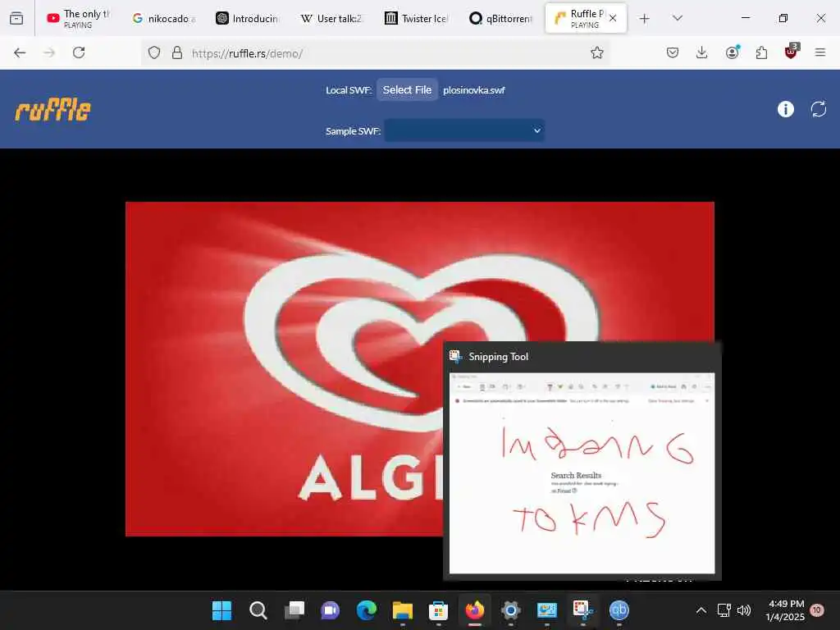
Task: Open the monitor app icon beside the Settings gear
Action: 546,610
